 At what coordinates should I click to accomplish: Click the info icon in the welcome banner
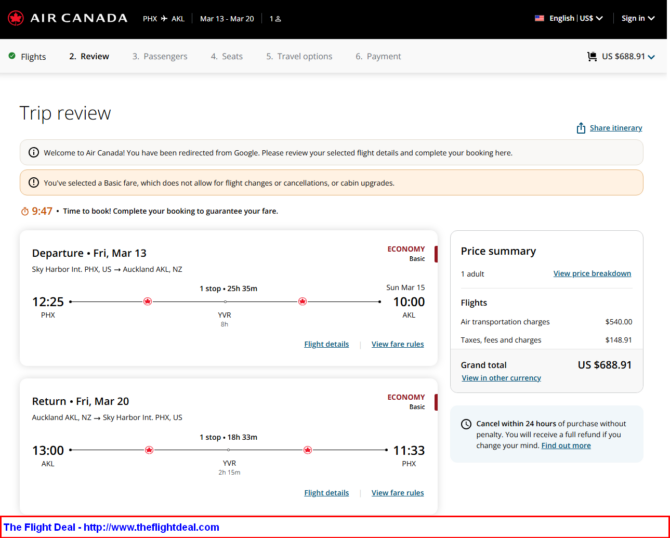pyautogui.click(x=33, y=153)
